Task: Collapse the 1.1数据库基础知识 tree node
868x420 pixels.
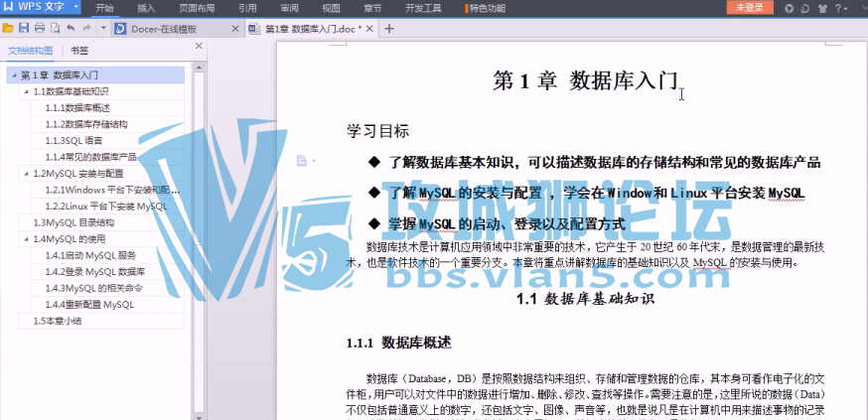Action: pyautogui.click(x=26, y=92)
